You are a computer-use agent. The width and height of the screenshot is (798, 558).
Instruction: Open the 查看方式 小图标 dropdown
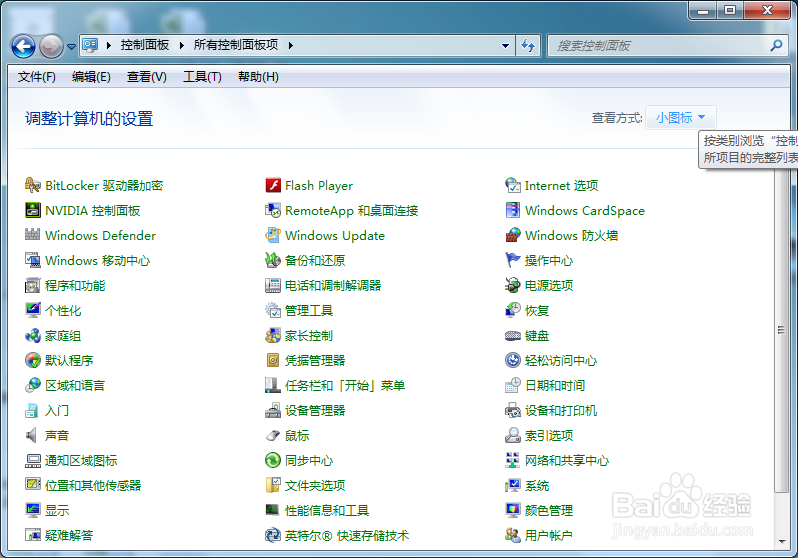tap(680, 118)
